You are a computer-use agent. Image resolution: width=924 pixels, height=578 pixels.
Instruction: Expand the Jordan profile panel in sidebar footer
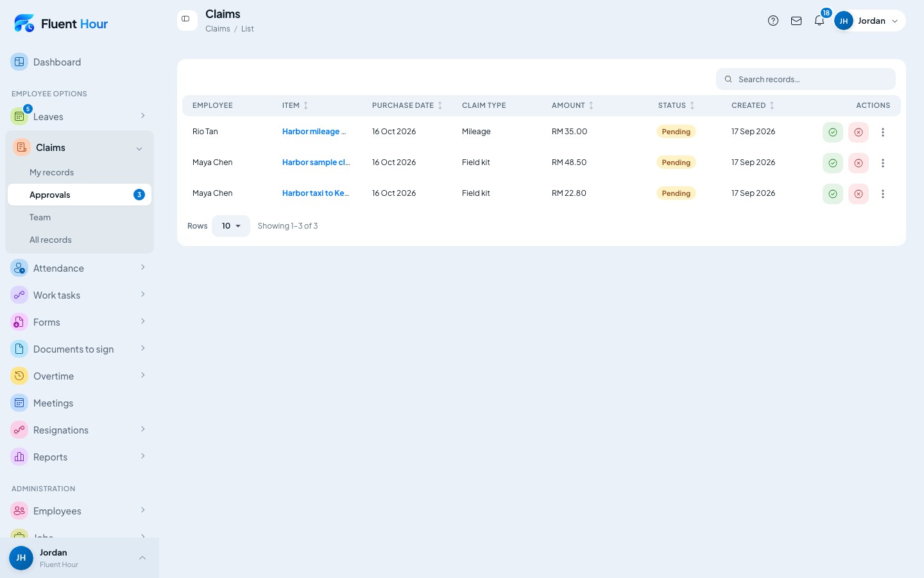80,558
